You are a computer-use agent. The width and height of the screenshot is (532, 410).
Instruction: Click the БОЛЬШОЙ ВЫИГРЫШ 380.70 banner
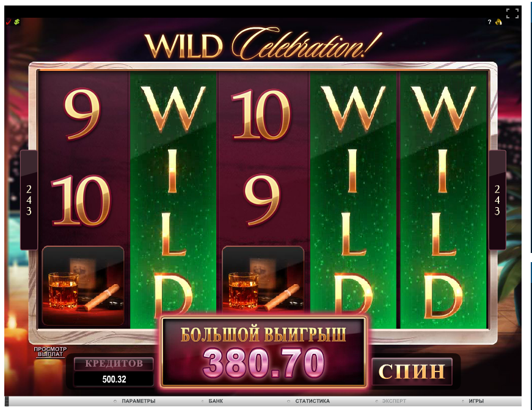pyautogui.click(x=263, y=352)
